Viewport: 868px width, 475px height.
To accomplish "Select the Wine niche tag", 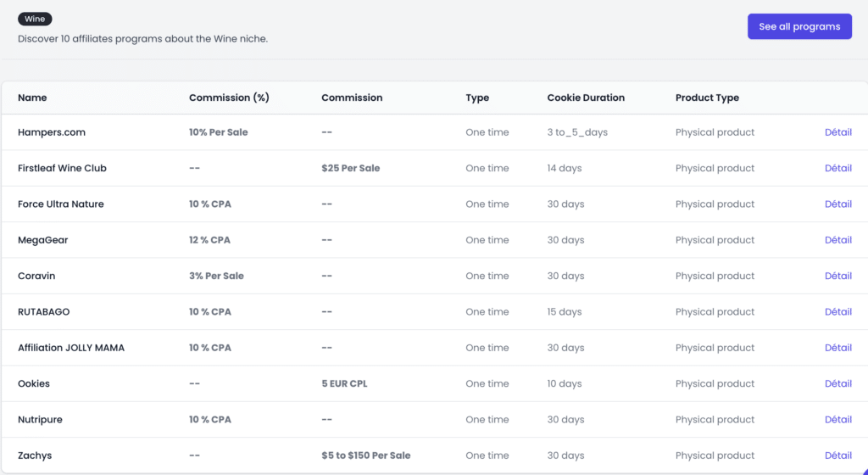I will [x=35, y=19].
